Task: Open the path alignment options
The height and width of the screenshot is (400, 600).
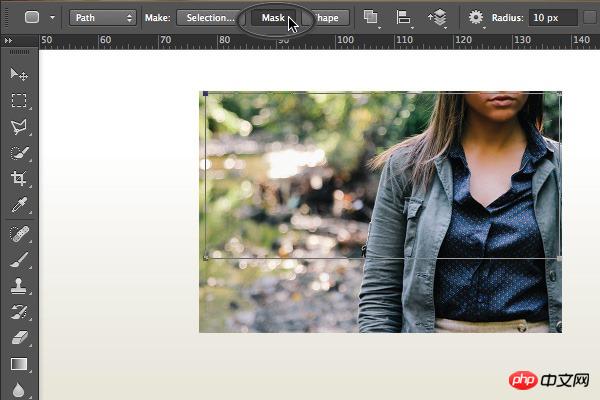Action: (x=403, y=17)
